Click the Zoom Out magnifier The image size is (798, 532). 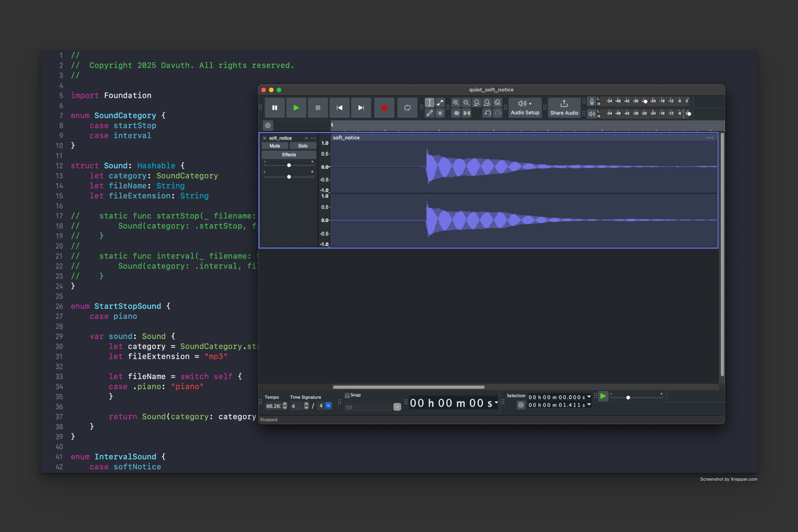tap(466, 103)
